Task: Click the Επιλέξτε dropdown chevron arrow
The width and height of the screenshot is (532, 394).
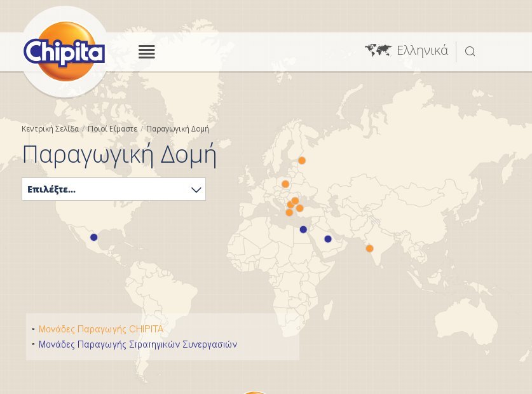Action: (x=196, y=190)
